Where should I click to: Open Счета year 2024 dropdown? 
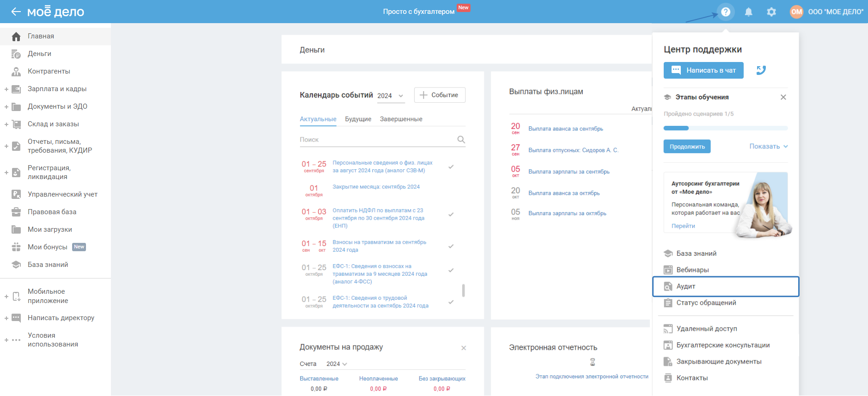[337, 364]
